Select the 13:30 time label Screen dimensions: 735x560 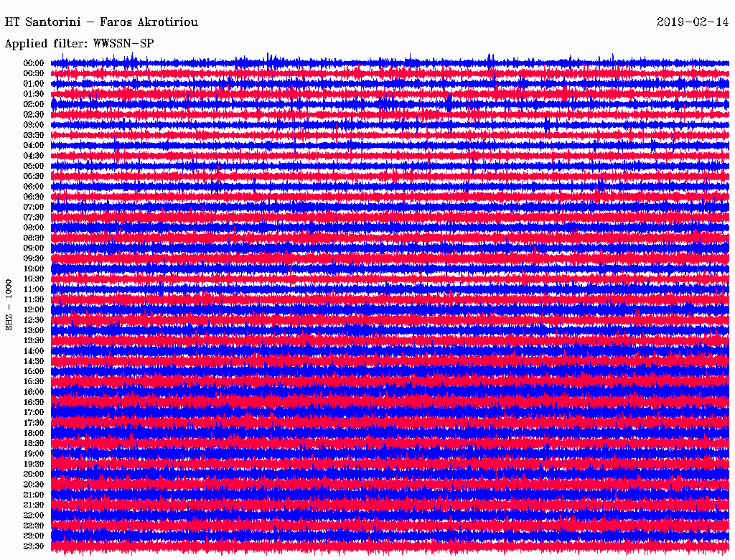tap(34, 341)
